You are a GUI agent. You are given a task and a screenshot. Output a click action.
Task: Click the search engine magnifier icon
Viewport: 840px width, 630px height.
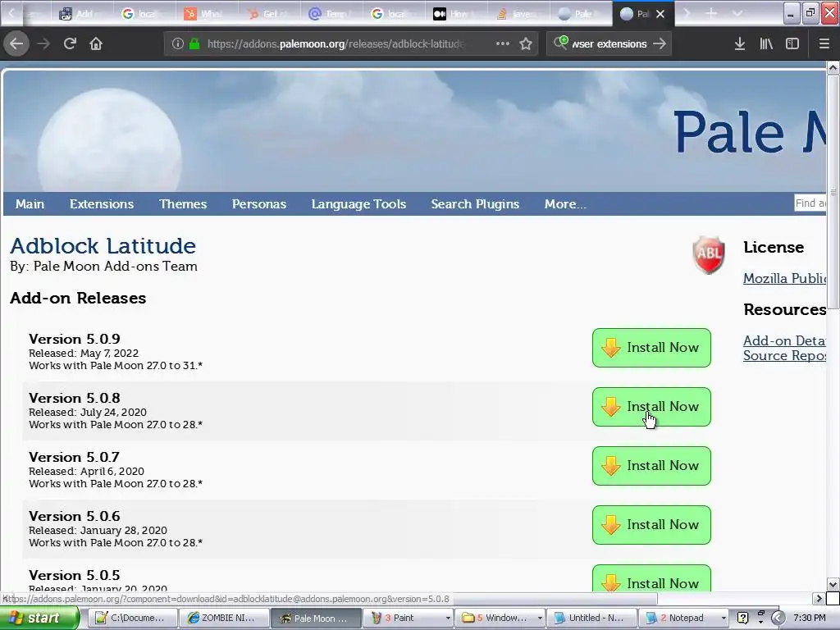(x=561, y=43)
